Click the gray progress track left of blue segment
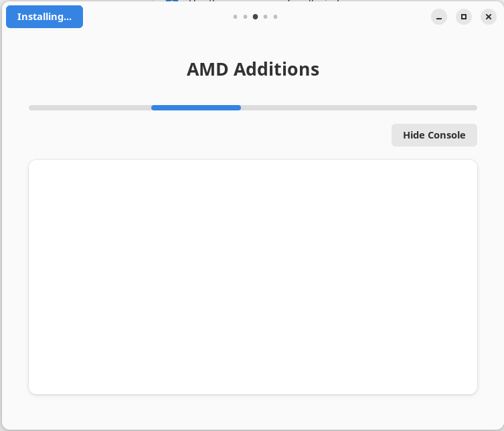Screen dimensions: 504x431 [90, 108]
